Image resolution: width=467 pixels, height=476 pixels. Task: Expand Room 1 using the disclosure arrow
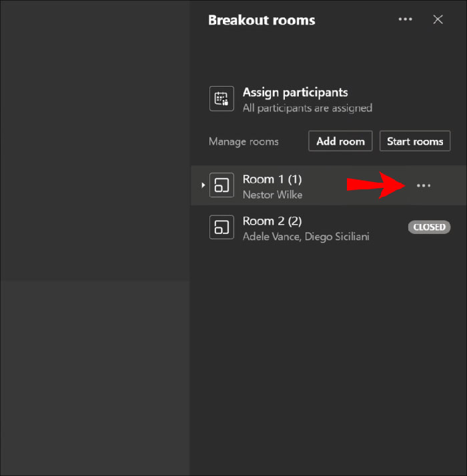click(203, 185)
